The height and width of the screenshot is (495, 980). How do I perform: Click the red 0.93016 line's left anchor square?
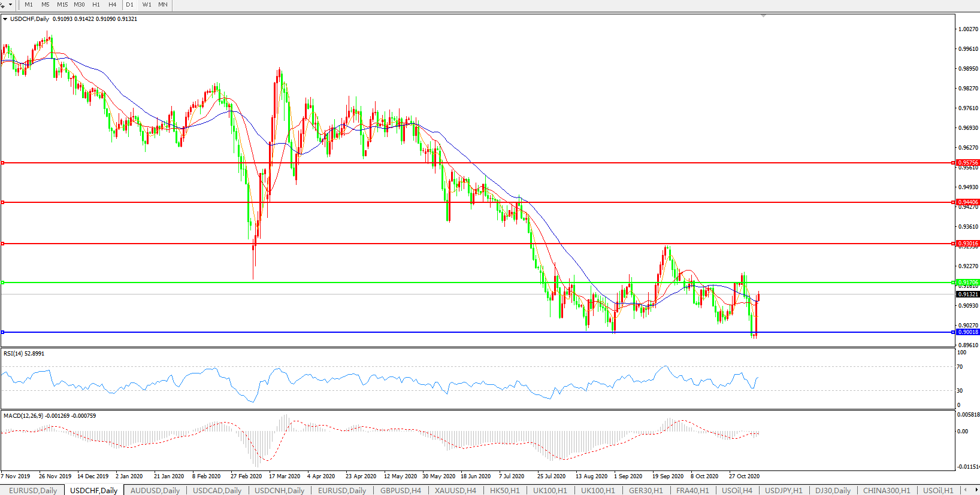pyautogui.click(x=3, y=244)
